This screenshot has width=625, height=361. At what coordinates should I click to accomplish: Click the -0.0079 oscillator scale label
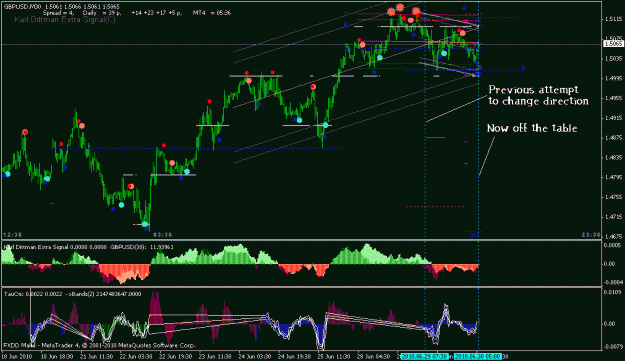pos(613,347)
